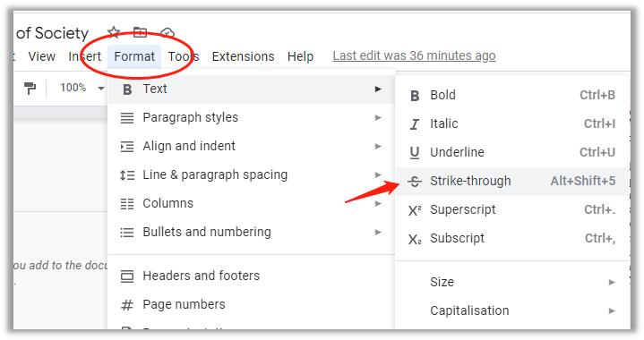Click the Superscript X² icon

click(x=415, y=210)
